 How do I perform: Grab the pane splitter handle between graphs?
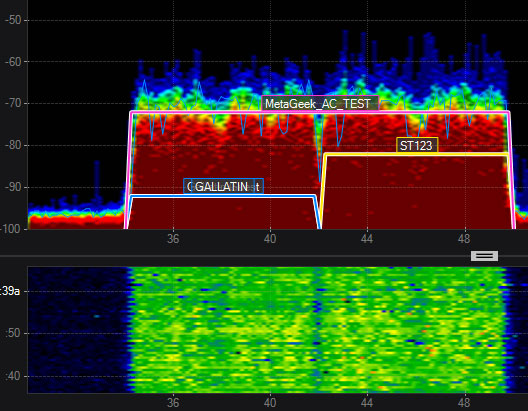tap(484, 256)
